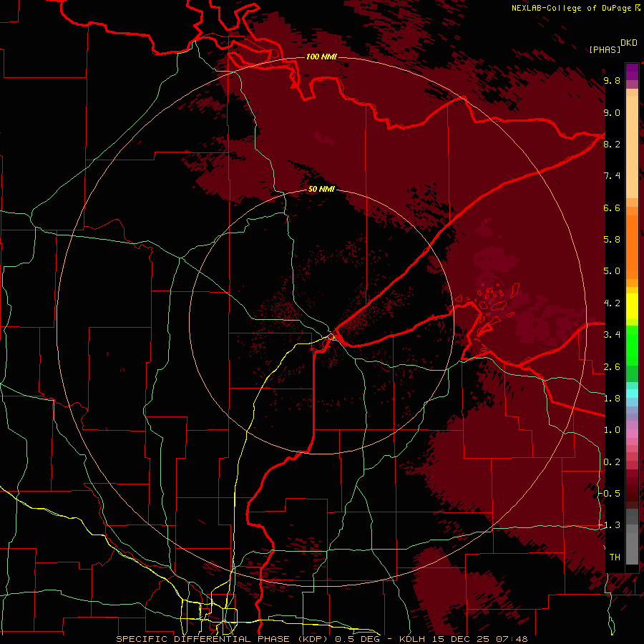Pick the yellow segment of the color bar
This screenshot has height=644, width=644.
coord(632,306)
